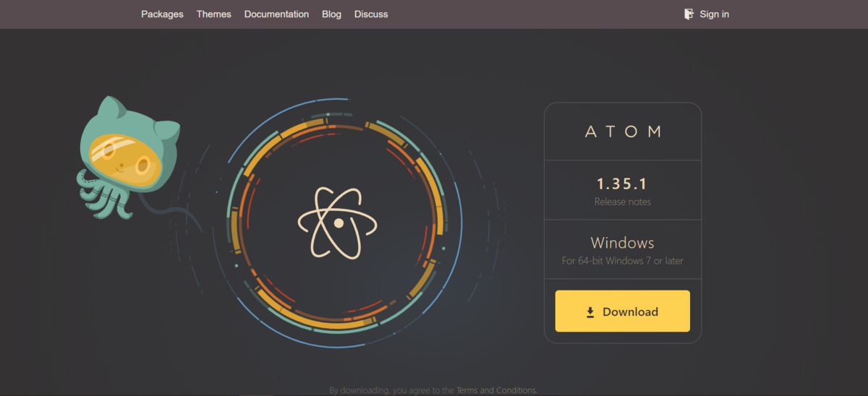Viewport: 868px width, 396px height.
Task: Click the ATOM title text
Action: click(x=623, y=132)
